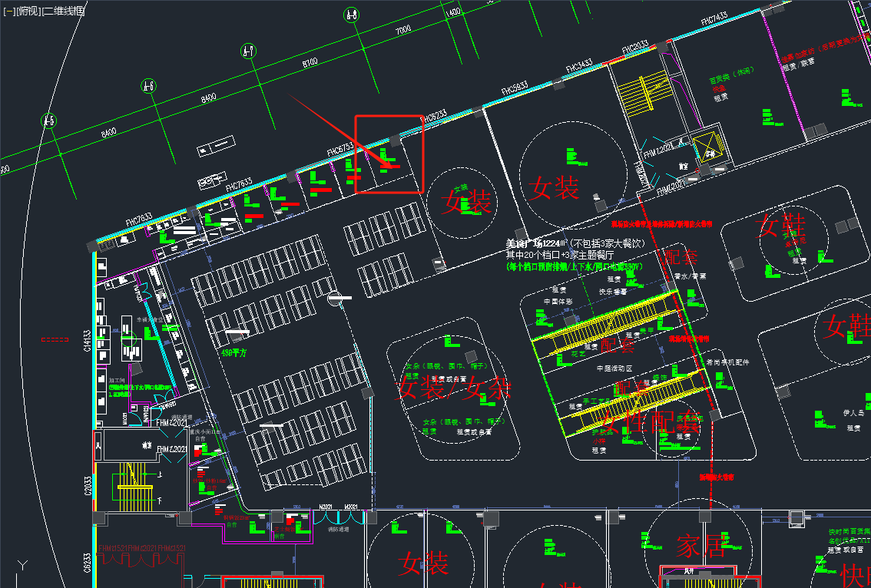Click the UCS Y-axis icon
The height and width of the screenshot is (588, 871).
[24, 567]
